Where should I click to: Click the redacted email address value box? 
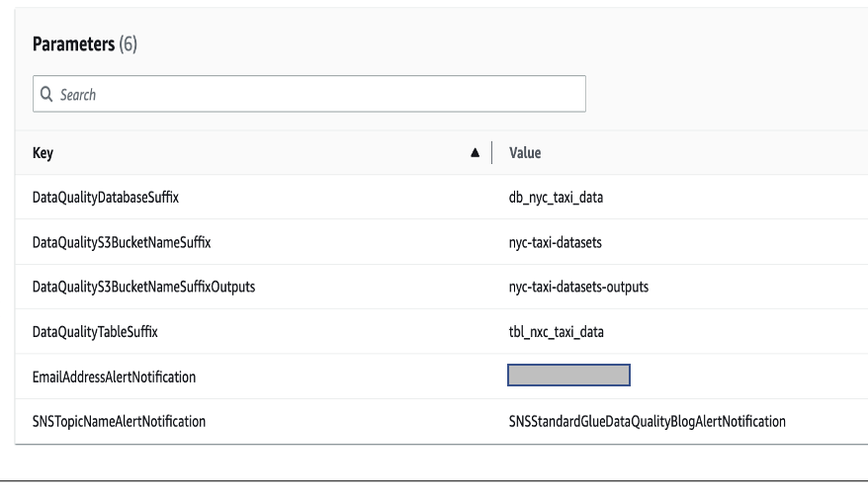[568, 376]
